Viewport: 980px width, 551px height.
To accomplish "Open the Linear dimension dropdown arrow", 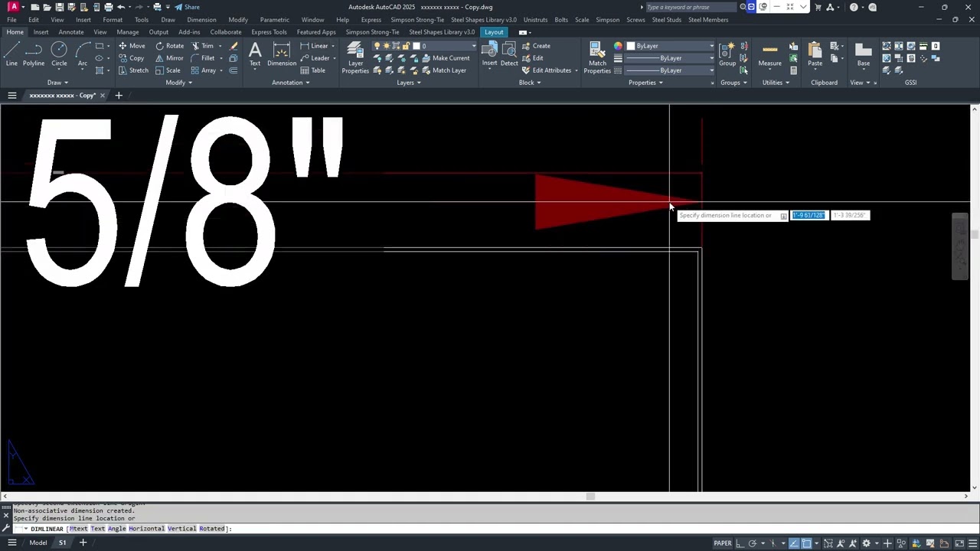I will coord(333,46).
